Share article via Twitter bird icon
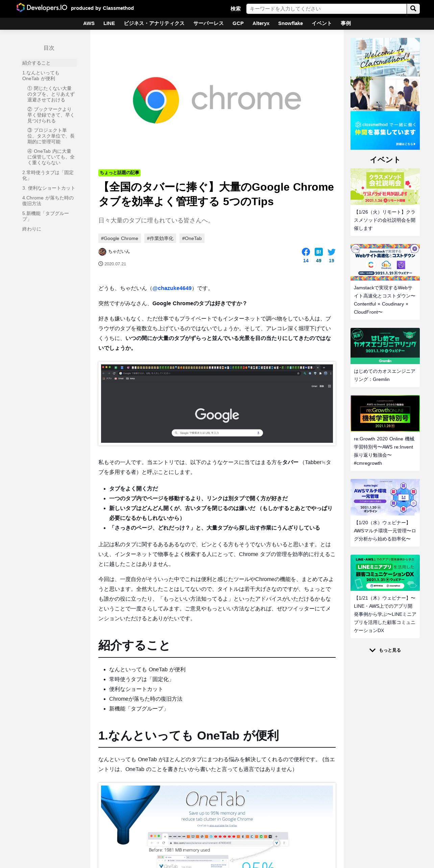Viewport: 434px width, 868px height. coord(331,252)
